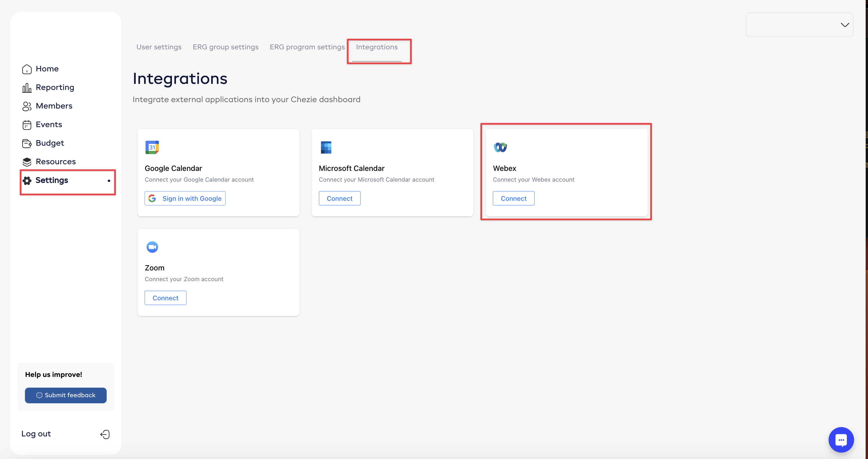Image resolution: width=868 pixels, height=459 pixels.
Task: Click Sign in with Google
Action: (x=185, y=198)
